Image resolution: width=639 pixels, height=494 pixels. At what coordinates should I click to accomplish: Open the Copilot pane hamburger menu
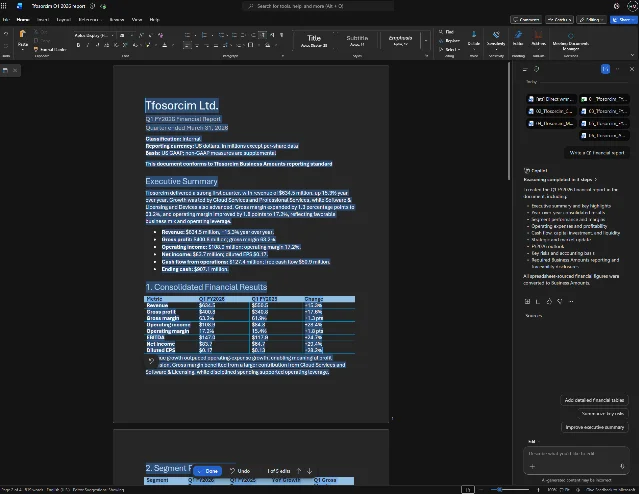click(525, 69)
